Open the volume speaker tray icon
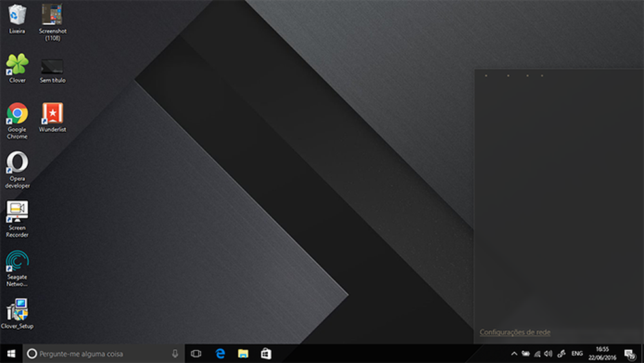This screenshot has height=363, width=644. 548,354
